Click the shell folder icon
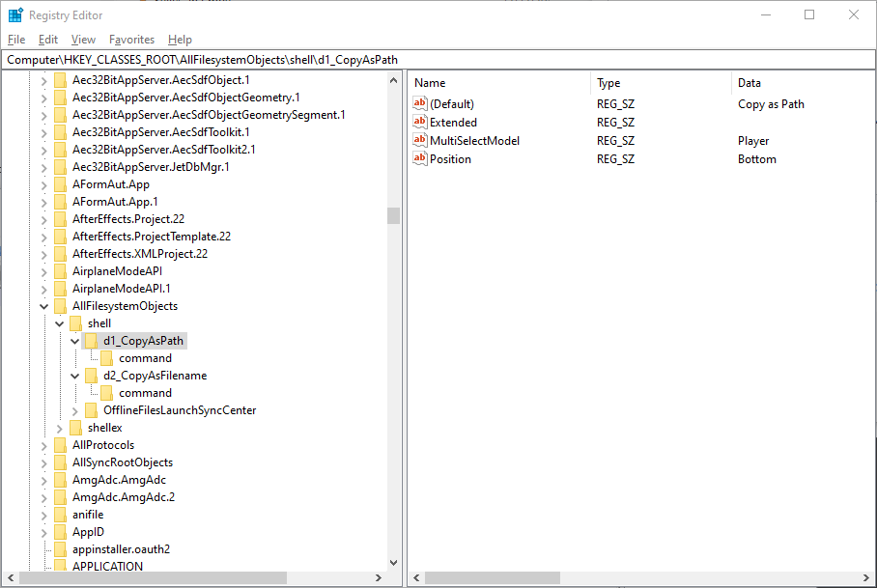The height and width of the screenshot is (588, 877). tap(76, 323)
